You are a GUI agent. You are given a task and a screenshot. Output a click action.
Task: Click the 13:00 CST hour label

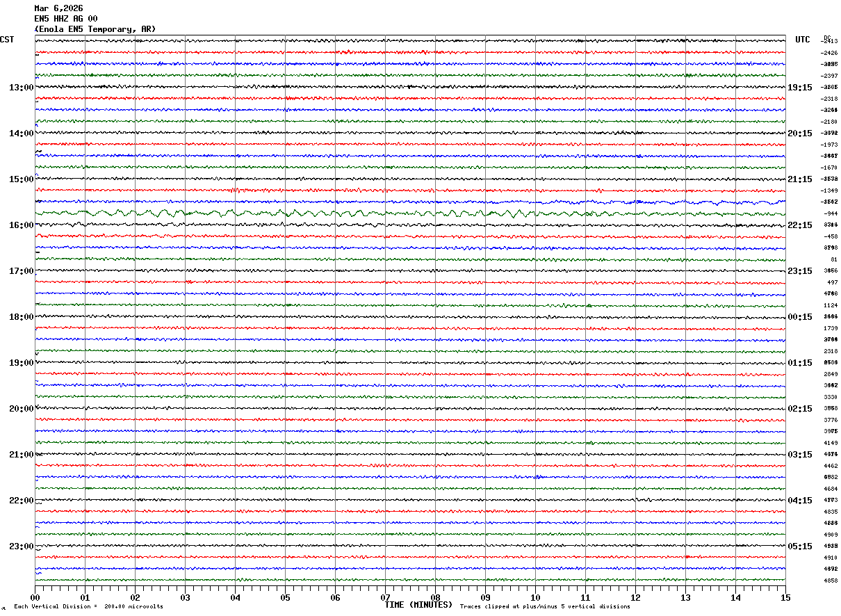pos(21,88)
